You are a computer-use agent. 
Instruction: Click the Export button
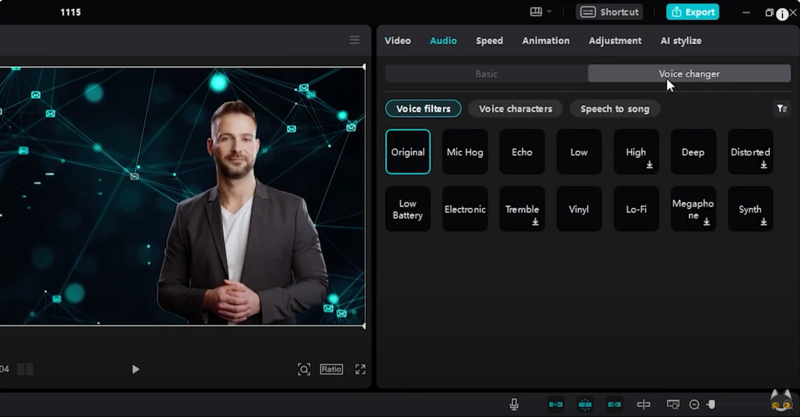pos(692,12)
